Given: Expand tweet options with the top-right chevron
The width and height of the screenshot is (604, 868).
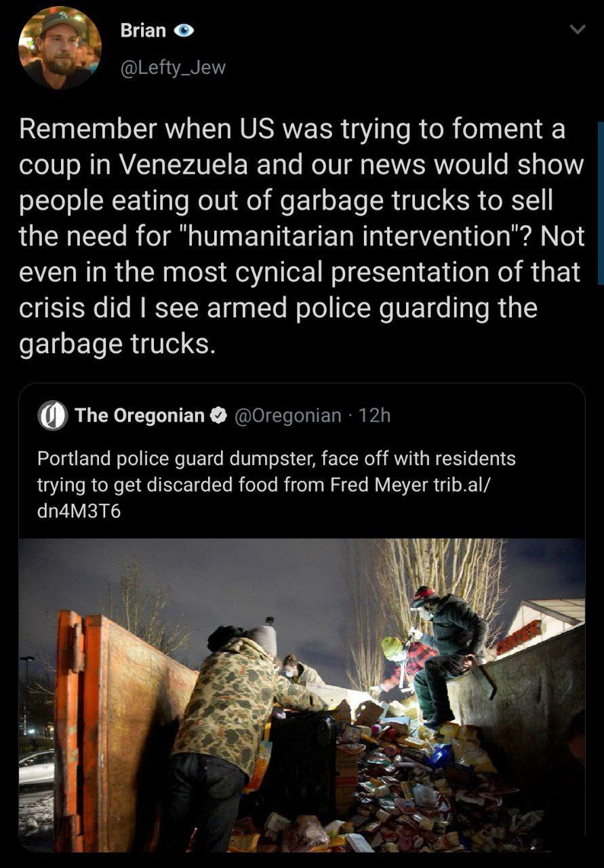Looking at the screenshot, I should [577, 30].
